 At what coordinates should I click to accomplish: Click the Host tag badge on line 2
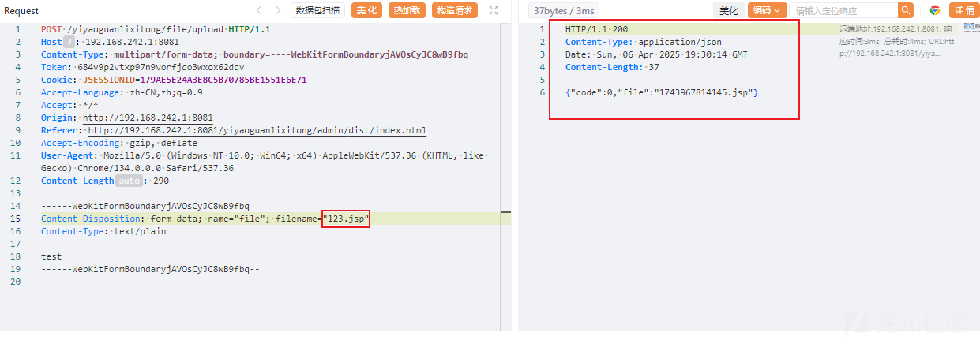point(69,42)
